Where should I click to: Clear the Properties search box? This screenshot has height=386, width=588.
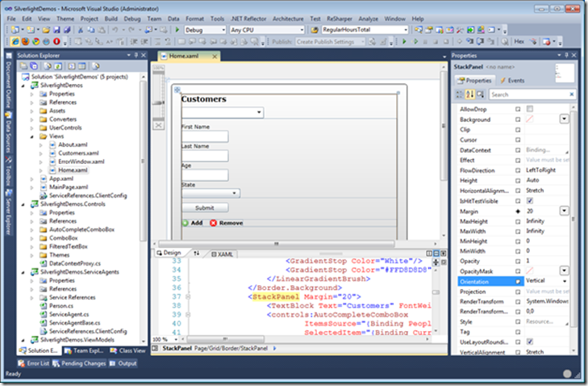tap(572, 94)
